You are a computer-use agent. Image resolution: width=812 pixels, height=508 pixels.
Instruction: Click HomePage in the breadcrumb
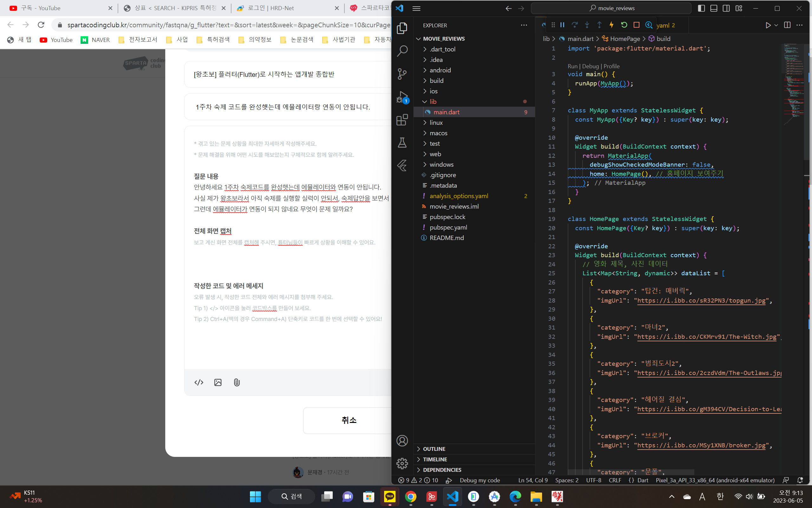[625, 39]
